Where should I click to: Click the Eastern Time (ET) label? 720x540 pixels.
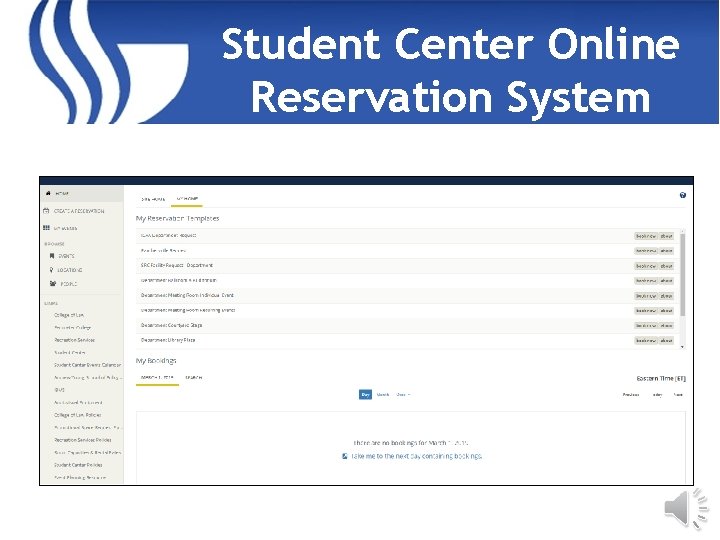[661, 378]
